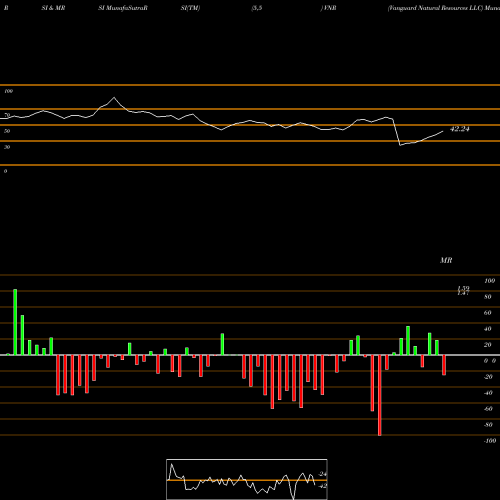Image resolution: width=500 pixels, height=500 pixels.
Task: Click the 40 label on the MR axis
Action: (488, 329)
